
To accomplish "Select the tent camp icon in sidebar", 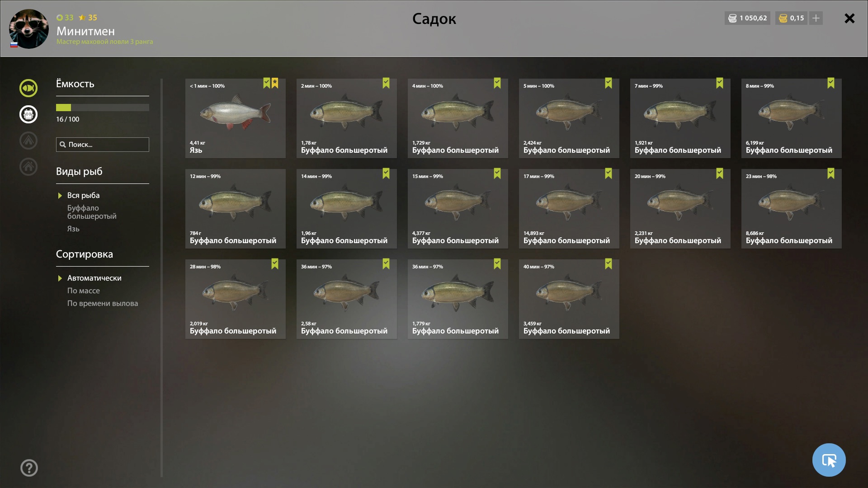I will [x=28, y=141].
